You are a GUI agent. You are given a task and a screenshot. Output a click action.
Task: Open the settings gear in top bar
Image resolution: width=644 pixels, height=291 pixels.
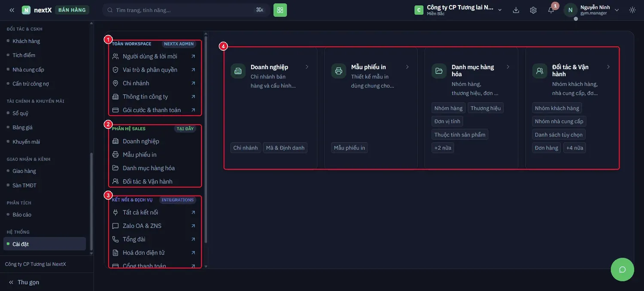533,10
